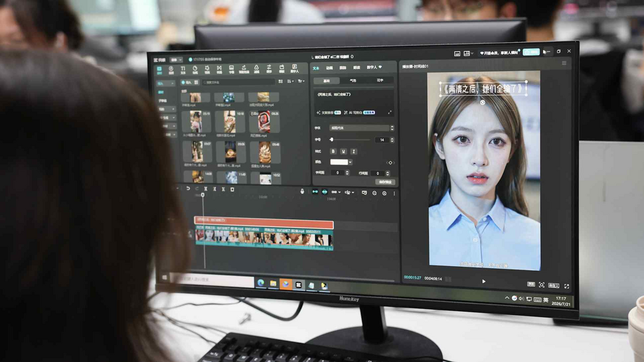
Task: Open Microsoft Edge from the taskbar
Action: point(260,283)
